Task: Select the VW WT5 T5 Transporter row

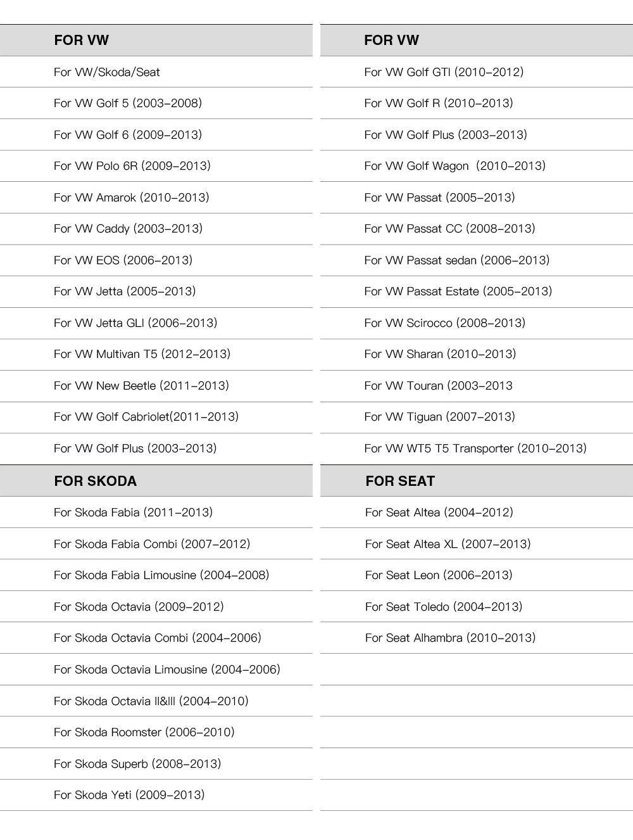Action: point(475,449)
